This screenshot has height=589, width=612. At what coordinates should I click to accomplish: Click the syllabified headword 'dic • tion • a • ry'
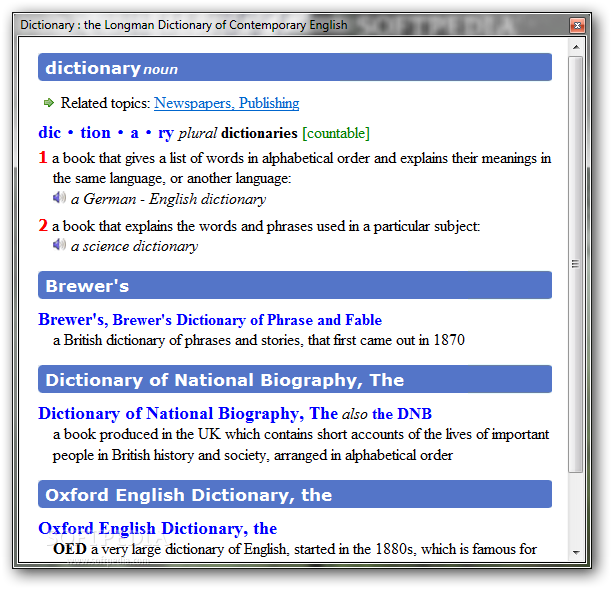pyautogui.click(x=106, y=133)
